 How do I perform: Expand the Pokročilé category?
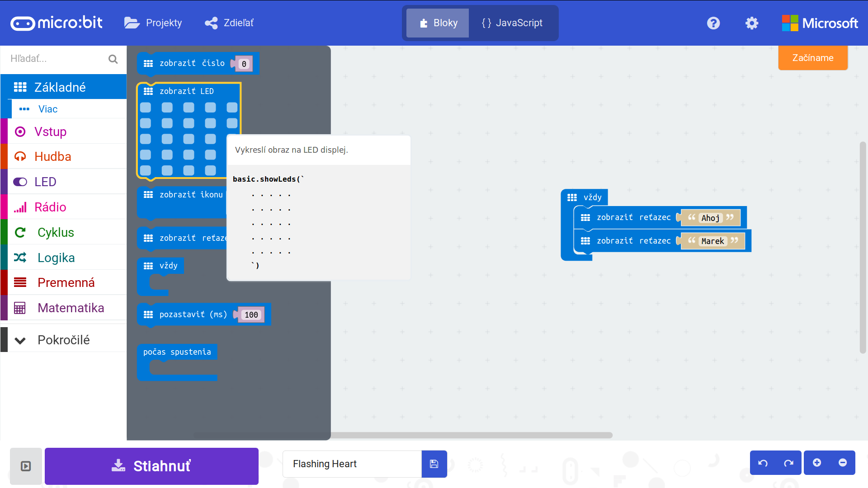tap(63, 340)
